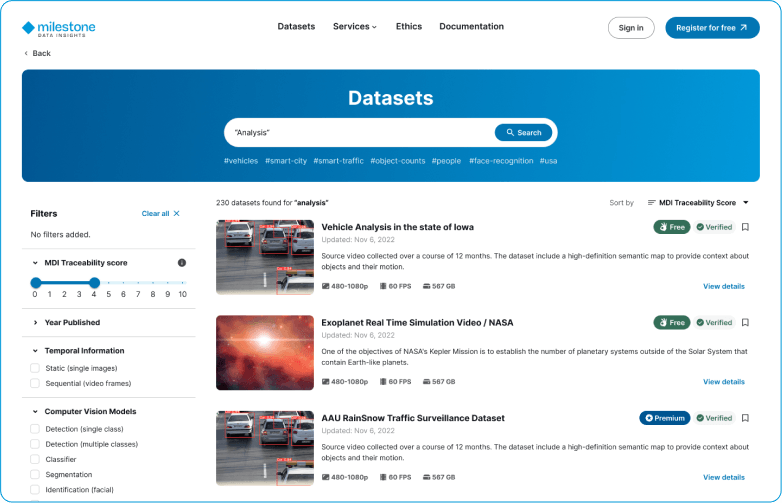Click the Free badge on Vehicle Analysis
Image resolution: width=782 pixels, height=503 pixels.
click(672, 227)
